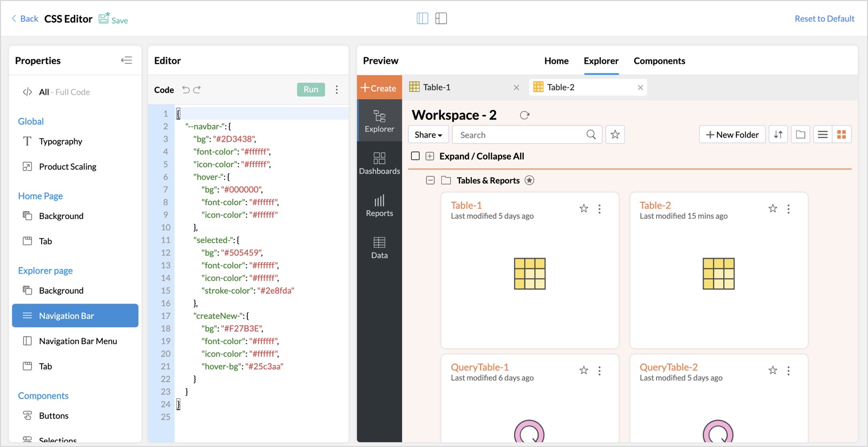Viewport: 868px width, 447px height.
Task: Click the Create button
Action: (379, 88)
